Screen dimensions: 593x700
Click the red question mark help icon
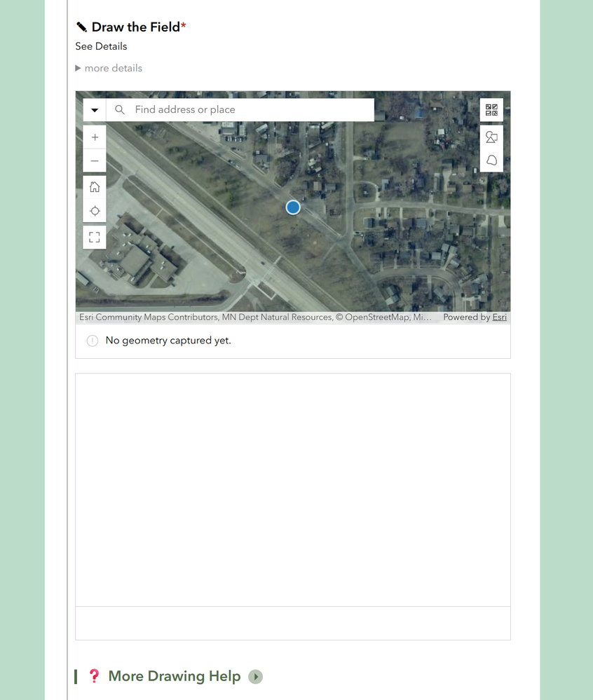point(94,676)
